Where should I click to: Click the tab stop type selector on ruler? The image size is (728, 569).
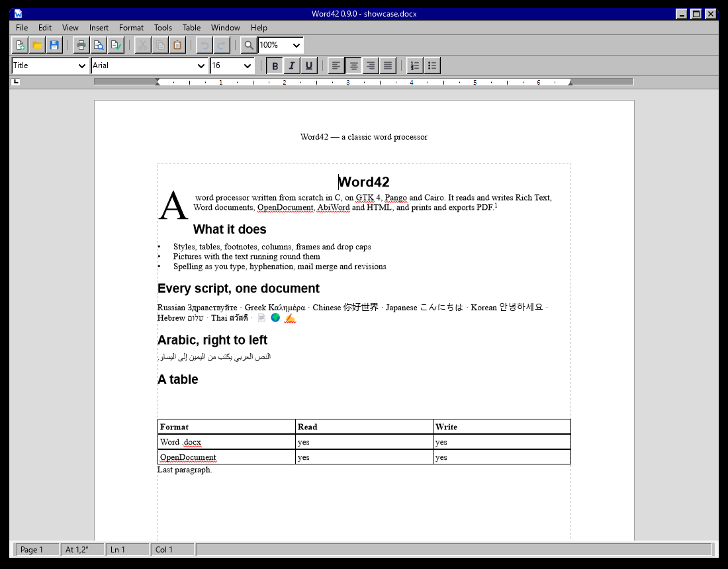coord(16,81)
